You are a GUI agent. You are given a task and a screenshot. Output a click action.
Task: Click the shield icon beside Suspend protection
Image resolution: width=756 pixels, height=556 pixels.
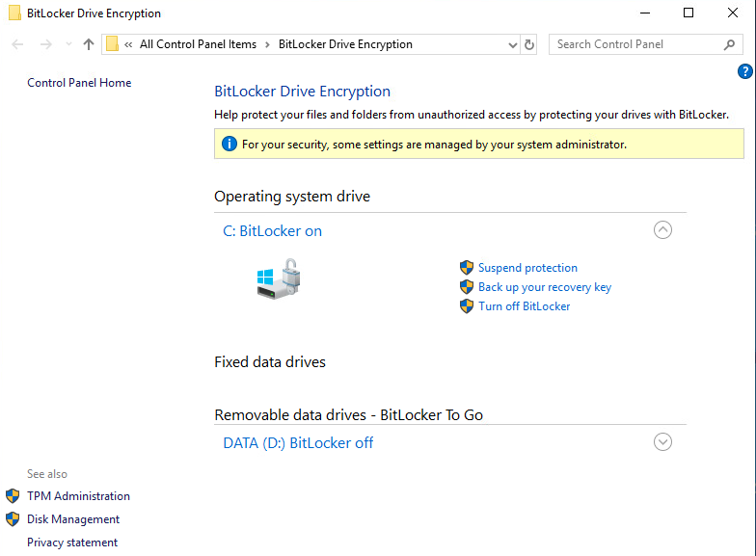467,268
